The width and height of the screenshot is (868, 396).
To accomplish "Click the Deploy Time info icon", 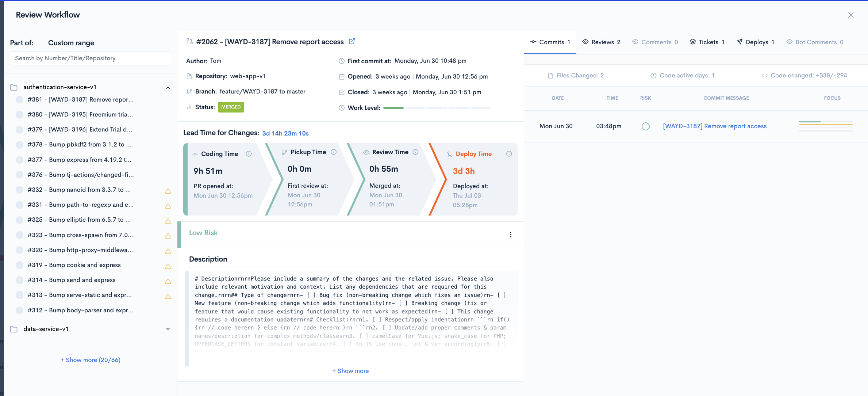I will [x=509, y=154].
